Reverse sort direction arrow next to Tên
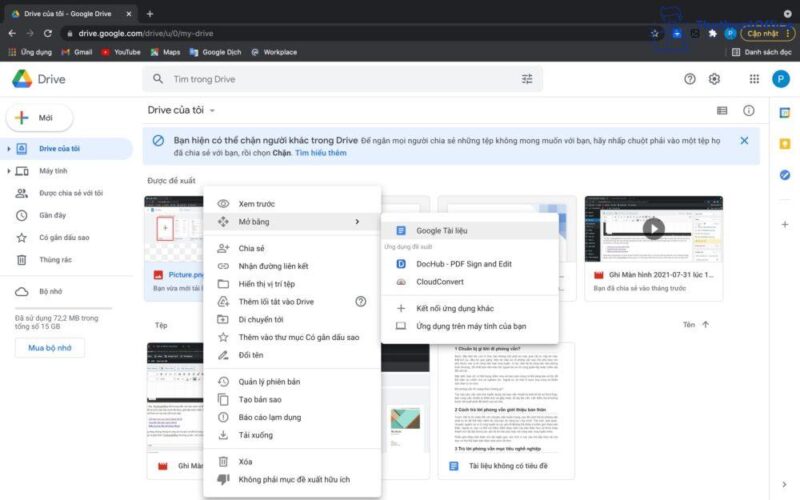Image resolution: width=800 pixels, height=500 pixels. pyautogui.click(x=706, y=324)
